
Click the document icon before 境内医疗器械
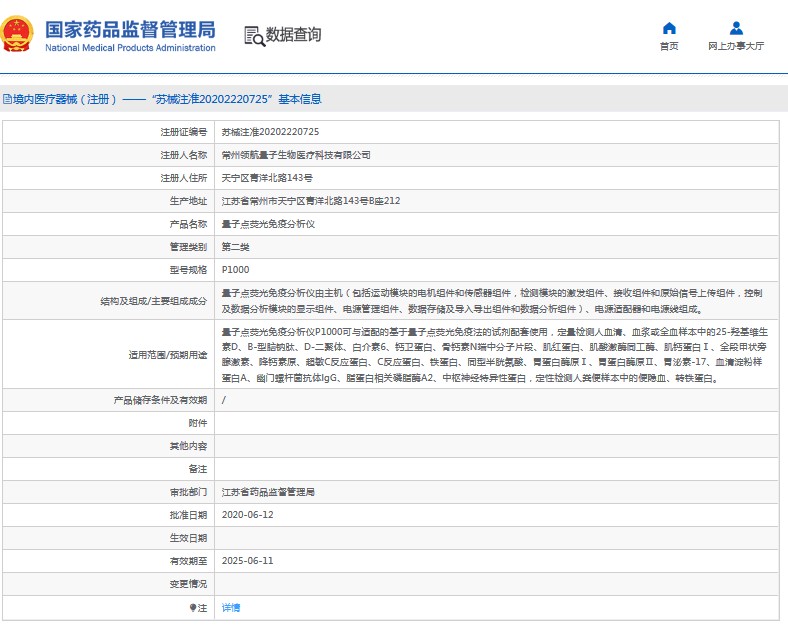click(7, 99)
